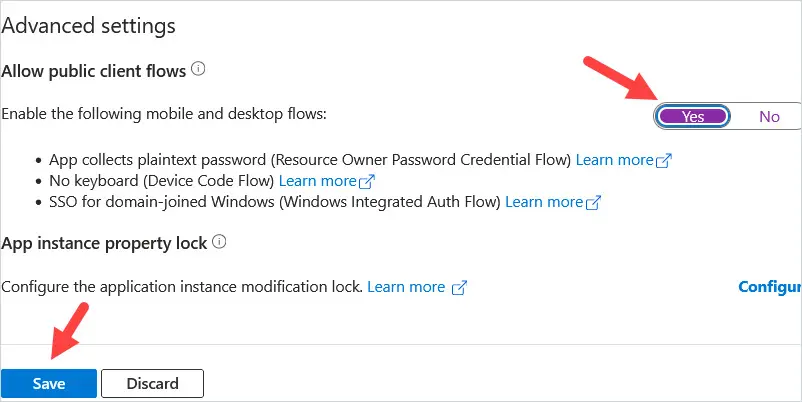
Task: Click the Allow public client flows label
Action: 94,71
